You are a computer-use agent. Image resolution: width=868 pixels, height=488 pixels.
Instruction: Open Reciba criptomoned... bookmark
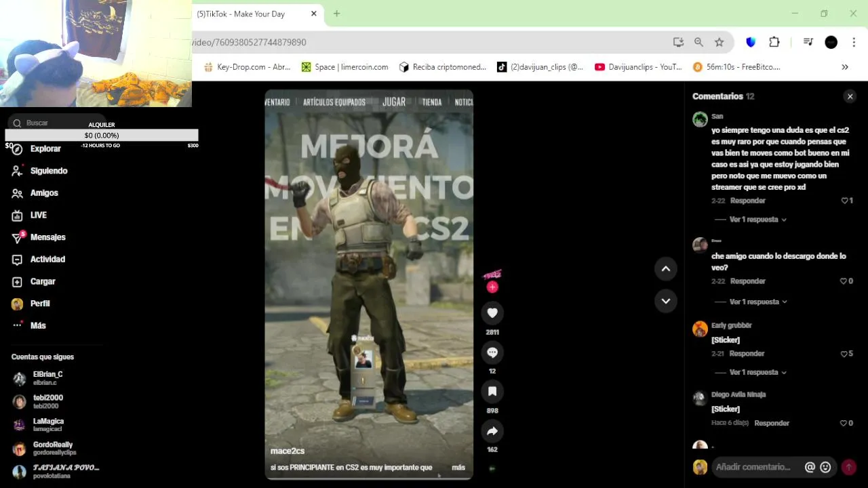(x=443, y=67)
